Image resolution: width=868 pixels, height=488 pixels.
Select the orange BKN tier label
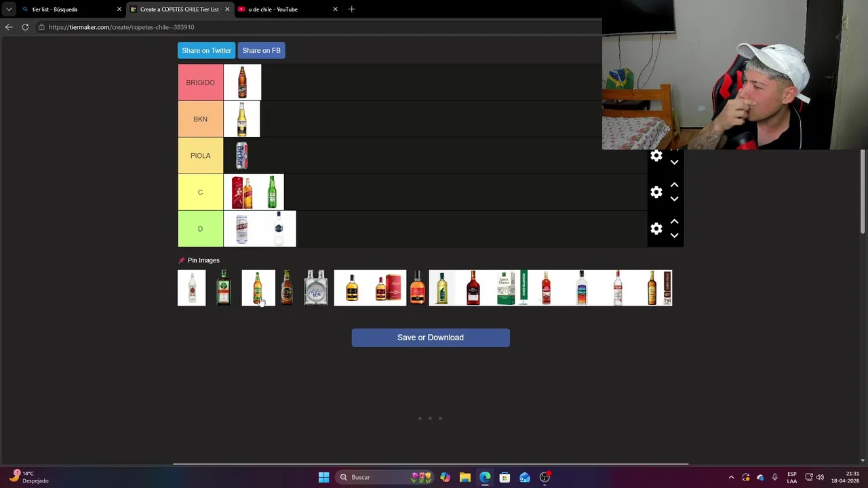[200, 119]
